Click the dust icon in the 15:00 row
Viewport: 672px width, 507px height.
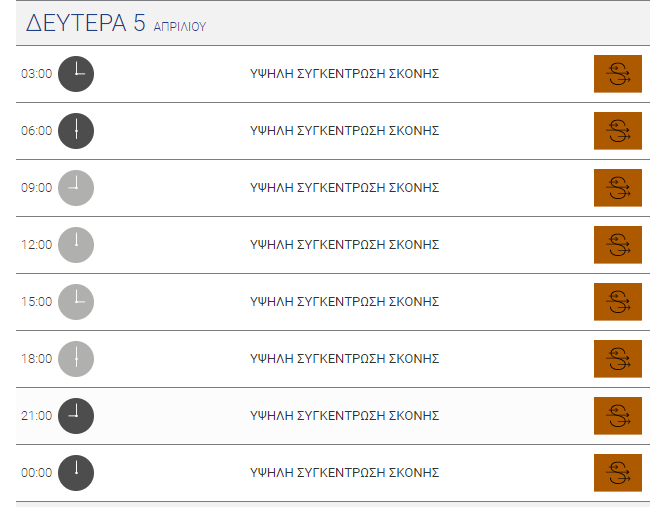point(618,302)
